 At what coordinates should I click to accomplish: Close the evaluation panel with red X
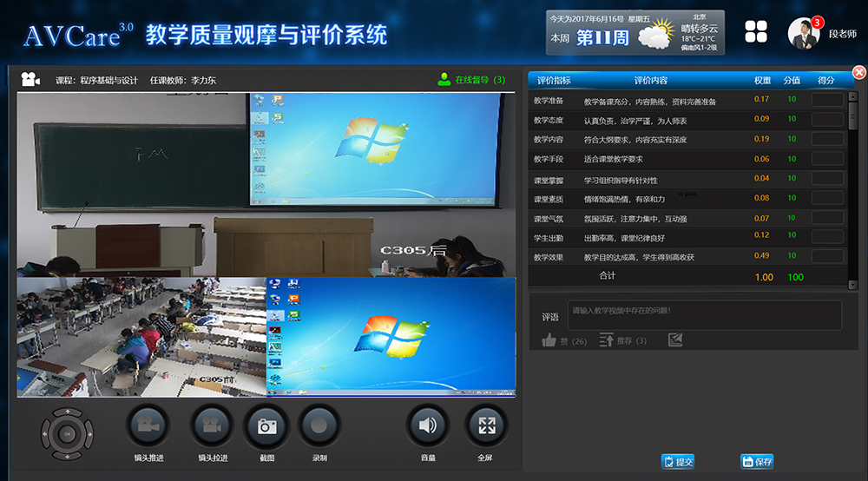tap(859, 72)
